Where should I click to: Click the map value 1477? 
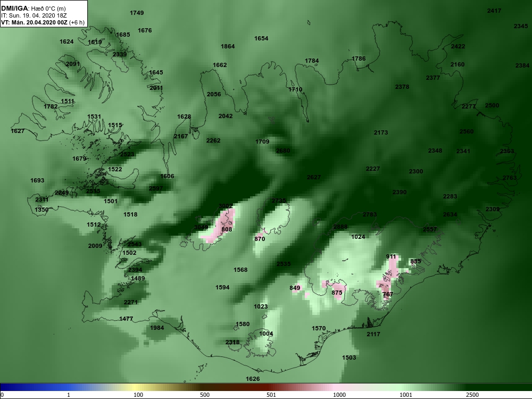[126, 319]
